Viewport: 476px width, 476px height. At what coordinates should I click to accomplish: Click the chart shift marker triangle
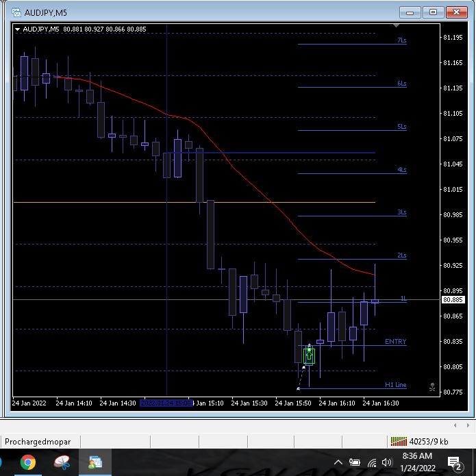396,26
